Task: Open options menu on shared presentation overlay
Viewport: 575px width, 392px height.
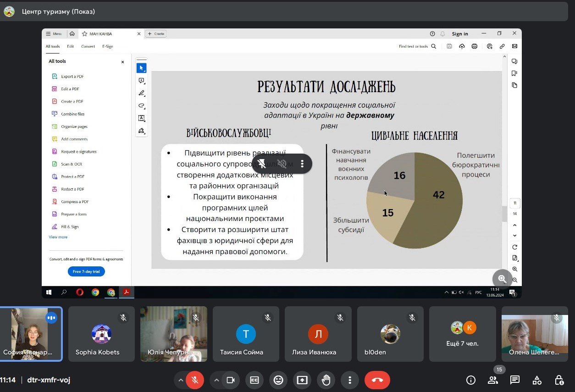Action: [x=302, y=164]
